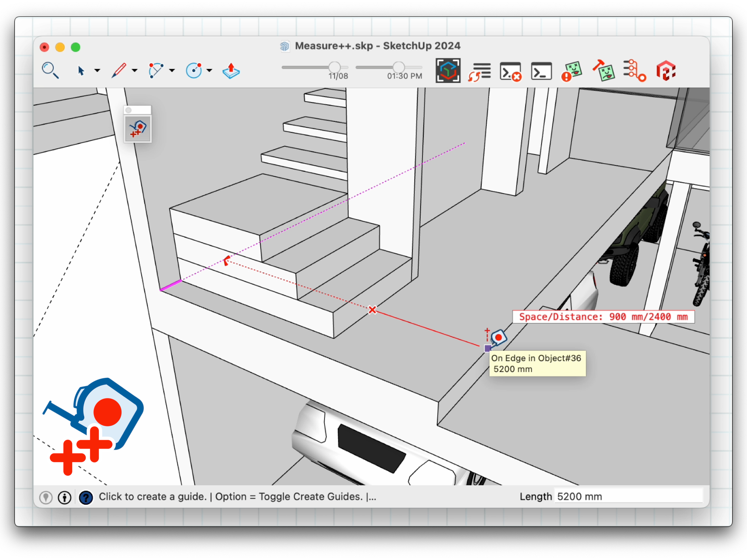This screenshot has height=560, width=747.
Task: Select the arrow Select tool
Action: coord(81,70)
